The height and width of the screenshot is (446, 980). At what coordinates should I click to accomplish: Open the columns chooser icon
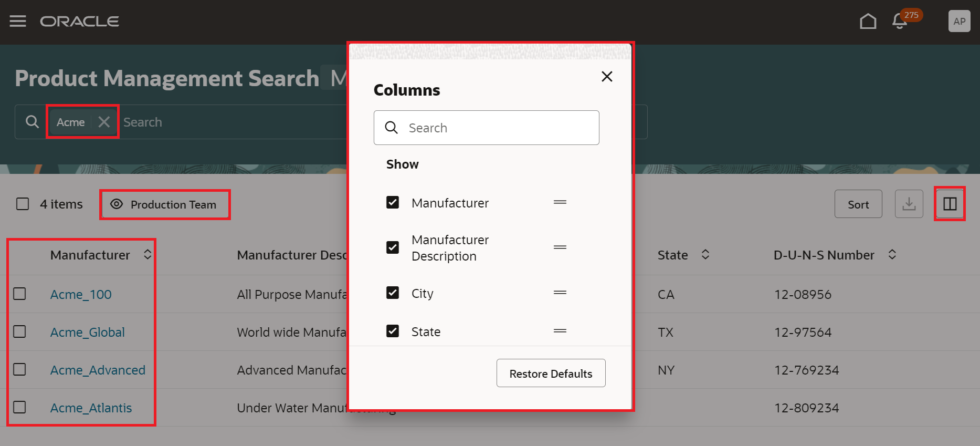pos(950,204)
